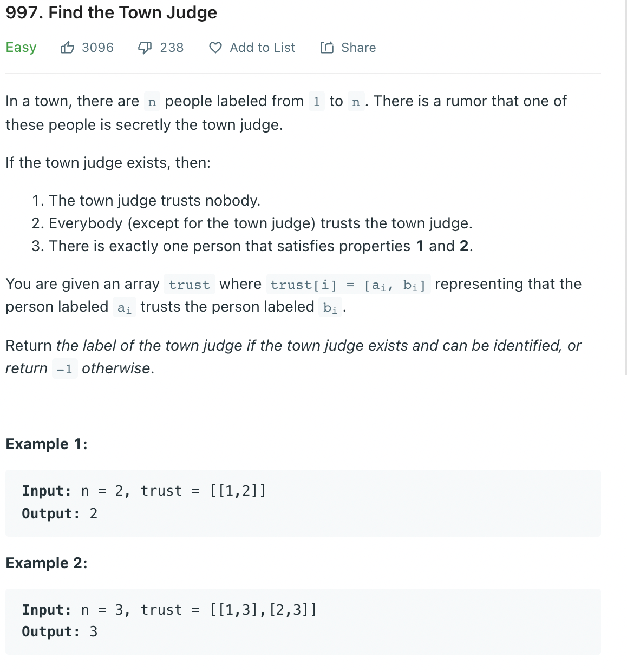Click the thumbs-up like icon
Screen dimensions: 627x672
[x=67, y=48]
